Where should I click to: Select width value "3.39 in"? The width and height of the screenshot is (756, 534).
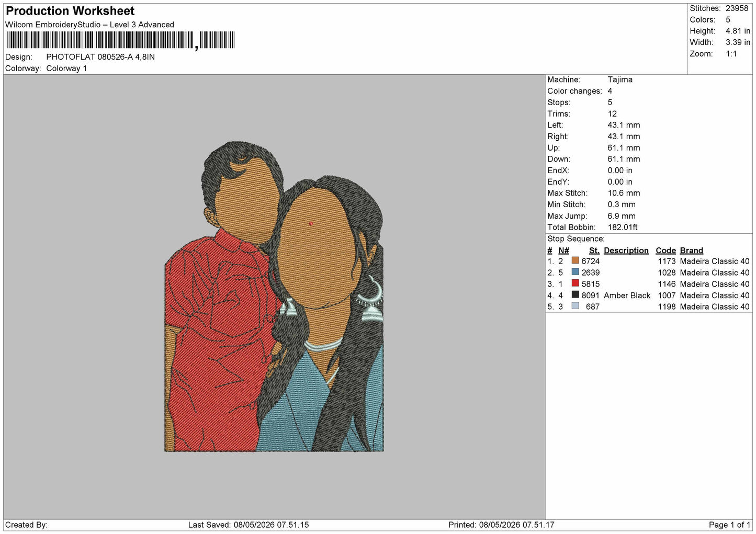point(738,42)
